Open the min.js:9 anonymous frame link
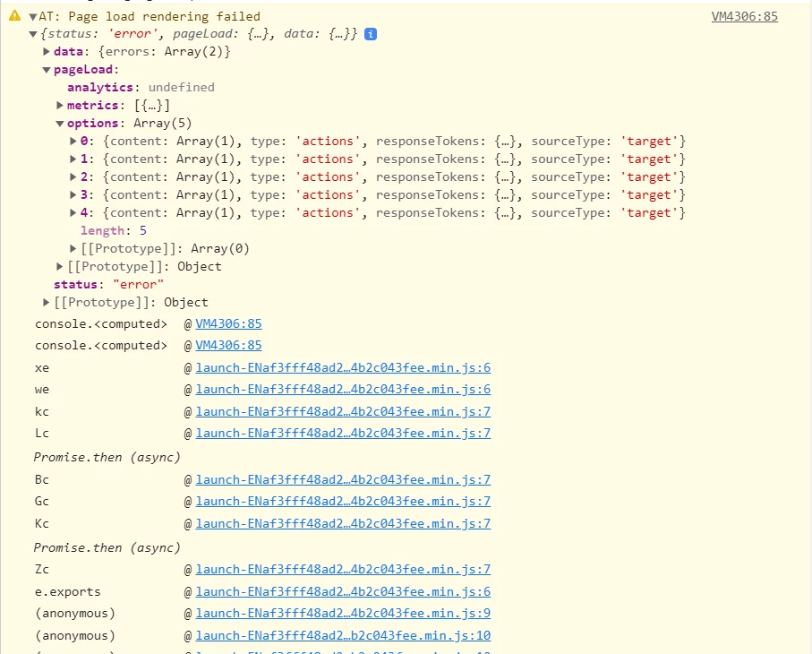Viewport: 812px width, 654px height. 343,614
